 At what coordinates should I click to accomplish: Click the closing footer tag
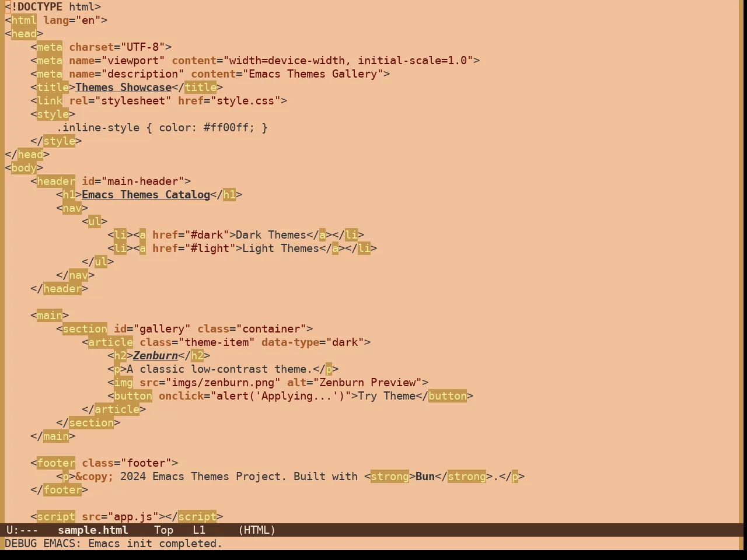(x=59, y=490)
